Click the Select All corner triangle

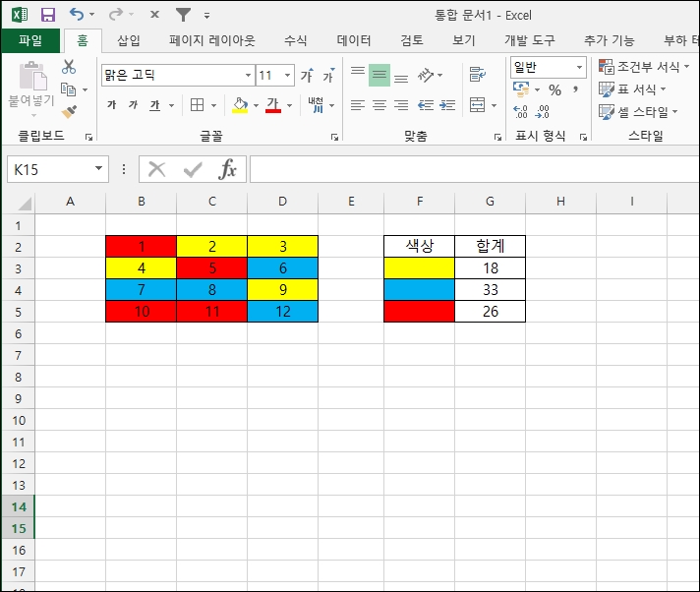click(x=25, y=204)
